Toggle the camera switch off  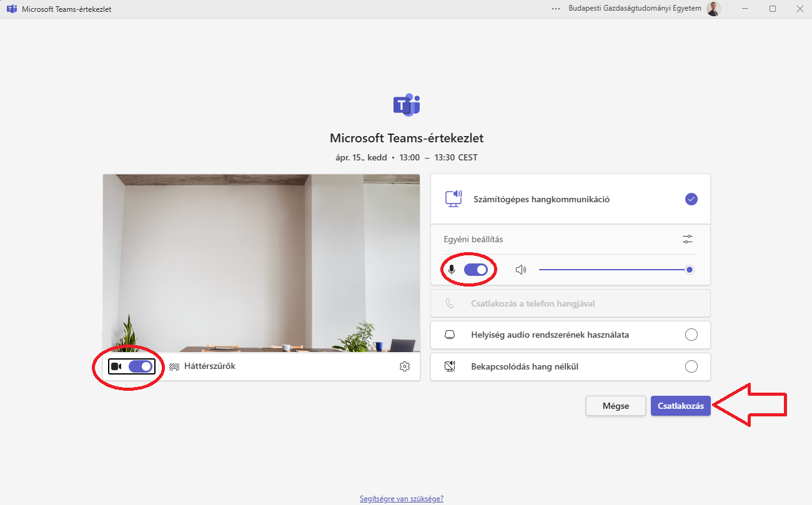[x=141, y=366]
